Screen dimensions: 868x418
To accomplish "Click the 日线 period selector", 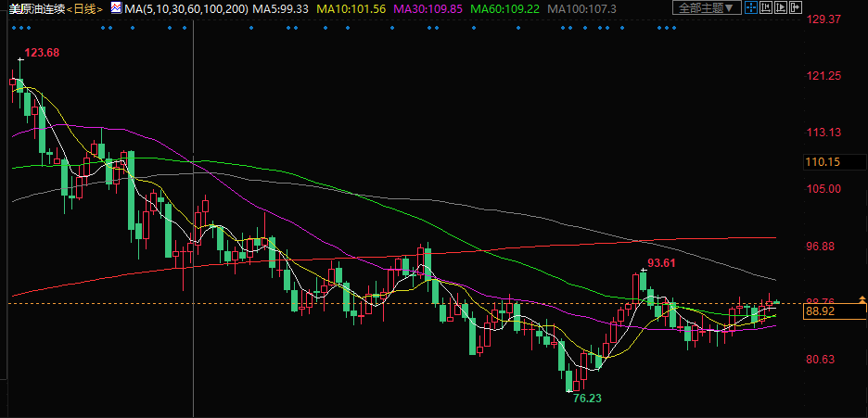I will tap(85, 8).
